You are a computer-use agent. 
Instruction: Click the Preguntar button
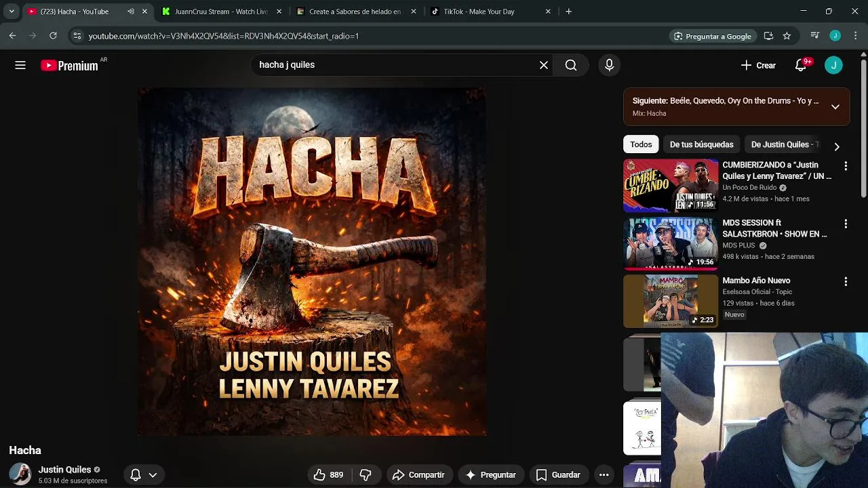click(x=490, y=475)
